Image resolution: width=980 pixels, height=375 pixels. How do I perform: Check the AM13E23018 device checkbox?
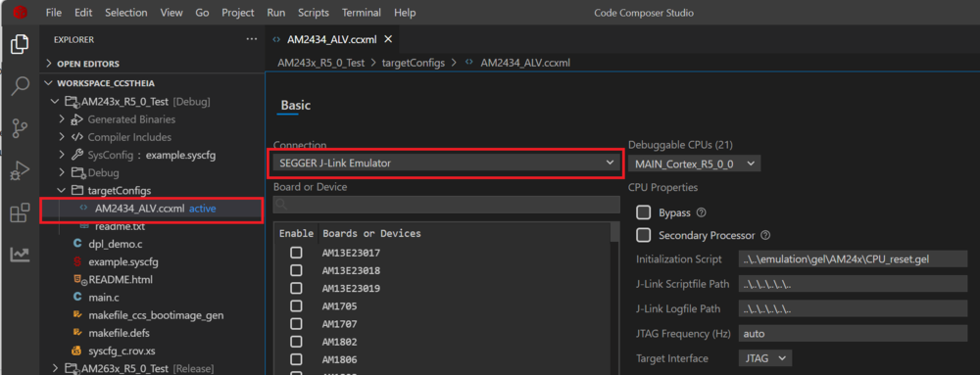point(296,271)
